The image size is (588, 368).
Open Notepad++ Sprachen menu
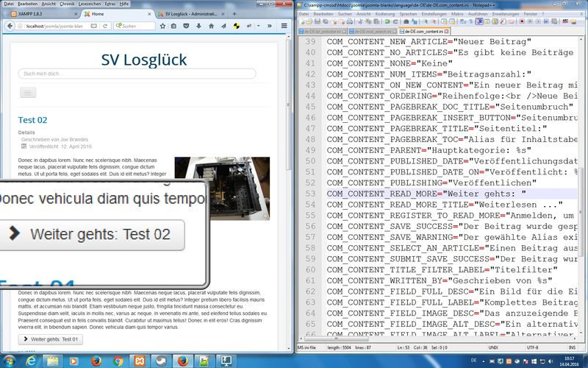point(408,14)
